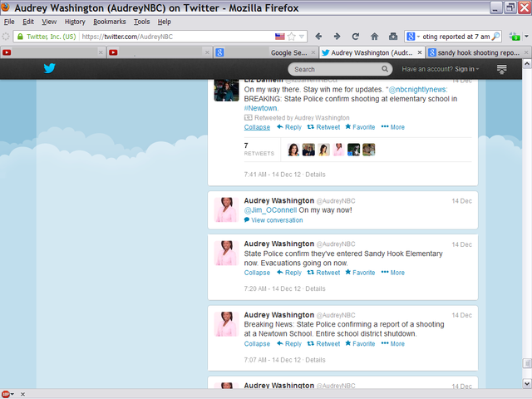Click the search bar magnifier icon
Viewport: 532px width, 399px height.
click(x=495, y=37)
